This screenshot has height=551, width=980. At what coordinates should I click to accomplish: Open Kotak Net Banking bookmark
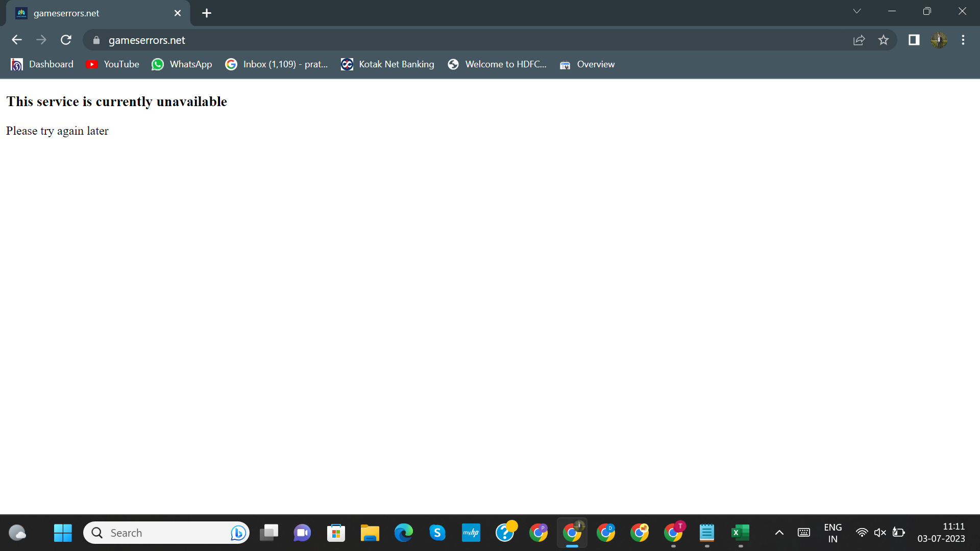click(388, 64)
